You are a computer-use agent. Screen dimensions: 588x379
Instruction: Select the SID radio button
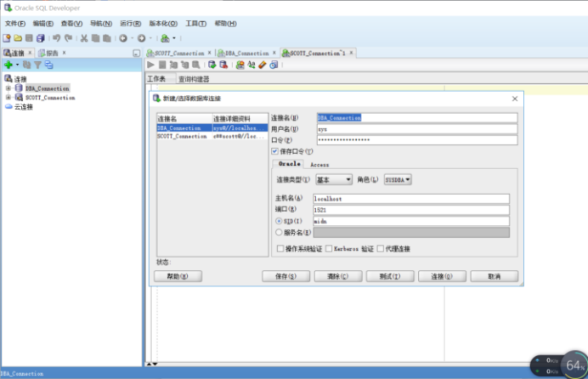(x=279, y=221)
